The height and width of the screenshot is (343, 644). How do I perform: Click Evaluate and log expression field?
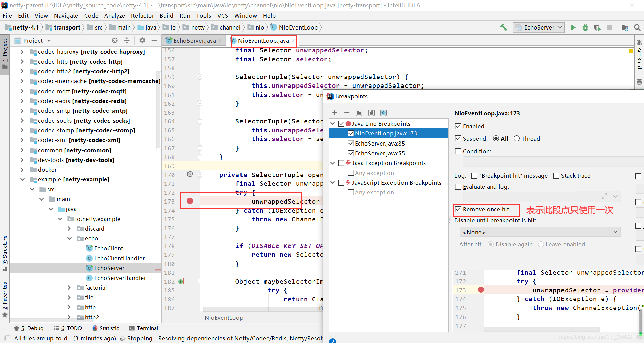point(542,196)
